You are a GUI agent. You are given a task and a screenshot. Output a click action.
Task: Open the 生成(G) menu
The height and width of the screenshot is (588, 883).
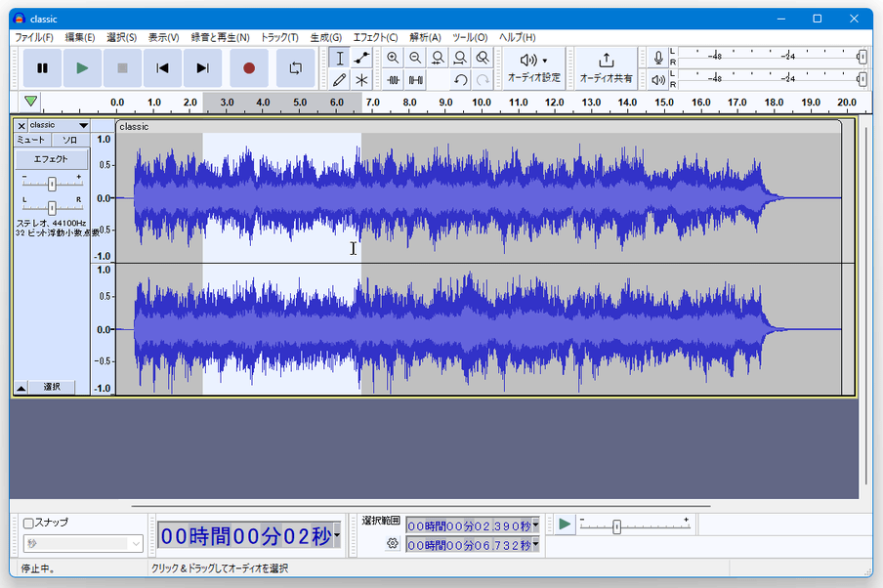[326, 37]
